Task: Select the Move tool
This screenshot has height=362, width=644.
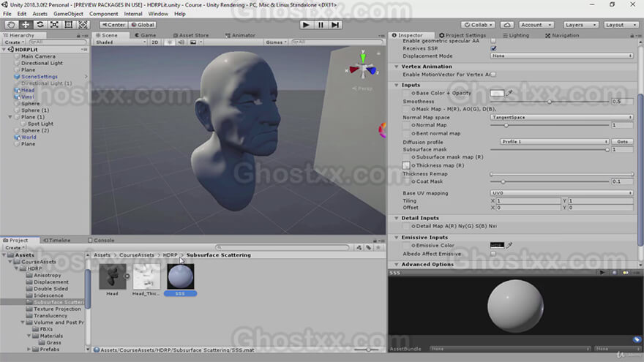Action: (x=26, y=25)
